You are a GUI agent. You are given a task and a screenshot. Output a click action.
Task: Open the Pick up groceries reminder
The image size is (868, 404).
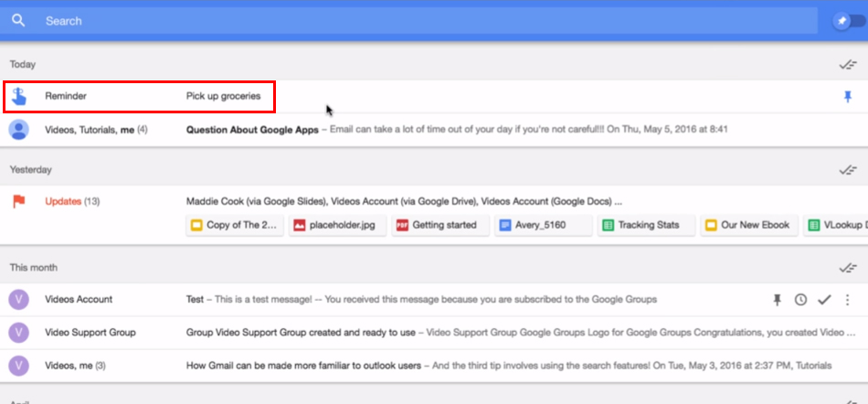click(434, 96)
